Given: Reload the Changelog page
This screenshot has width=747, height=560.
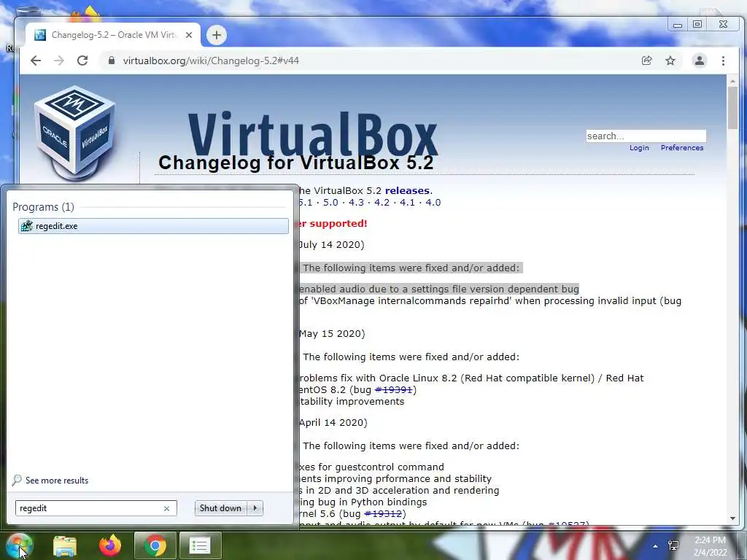Looking at the screenshot, I should point(82,61).
